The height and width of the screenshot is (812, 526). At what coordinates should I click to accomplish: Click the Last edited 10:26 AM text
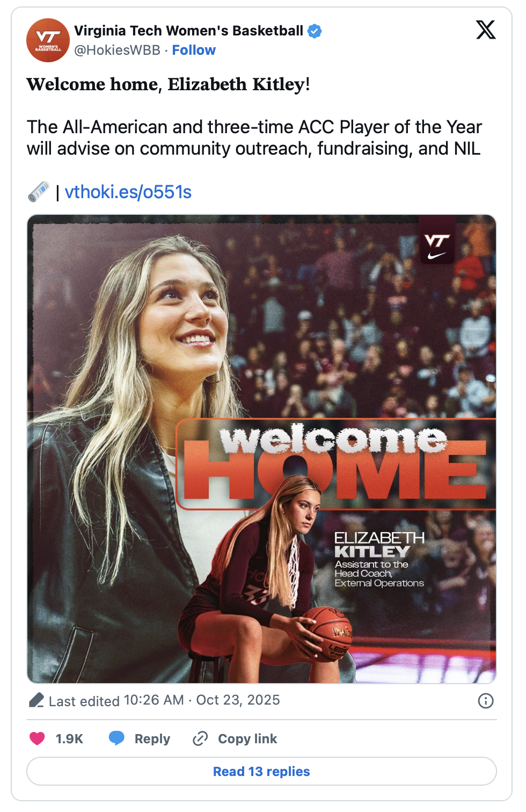click(x=116, y=700)
